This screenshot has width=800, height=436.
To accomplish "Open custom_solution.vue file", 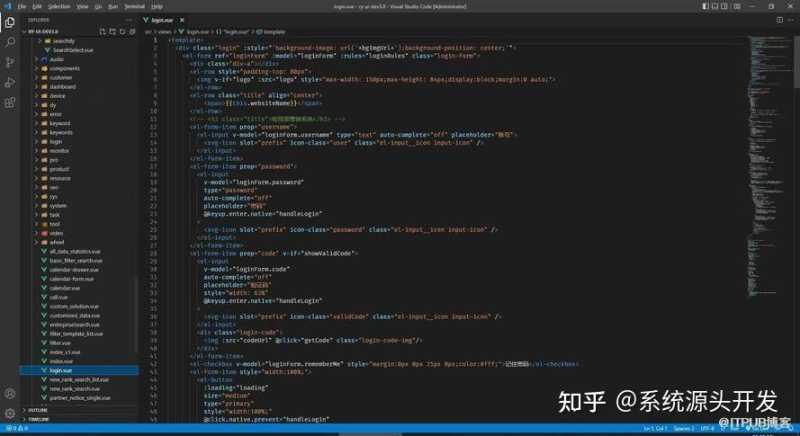I will [74, 306].
